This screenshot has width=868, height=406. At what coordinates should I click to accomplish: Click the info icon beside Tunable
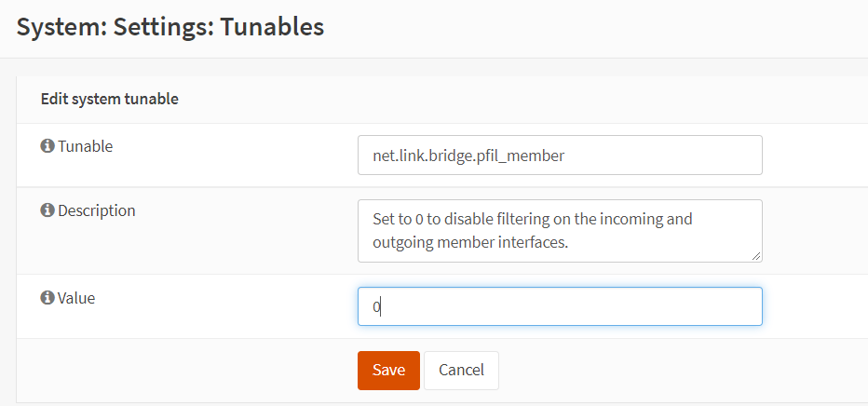pyautogui.click(x=47, y=146)
